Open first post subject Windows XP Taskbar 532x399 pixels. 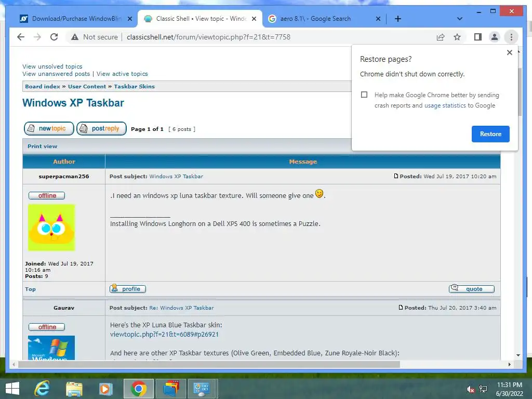coord(176,177)
